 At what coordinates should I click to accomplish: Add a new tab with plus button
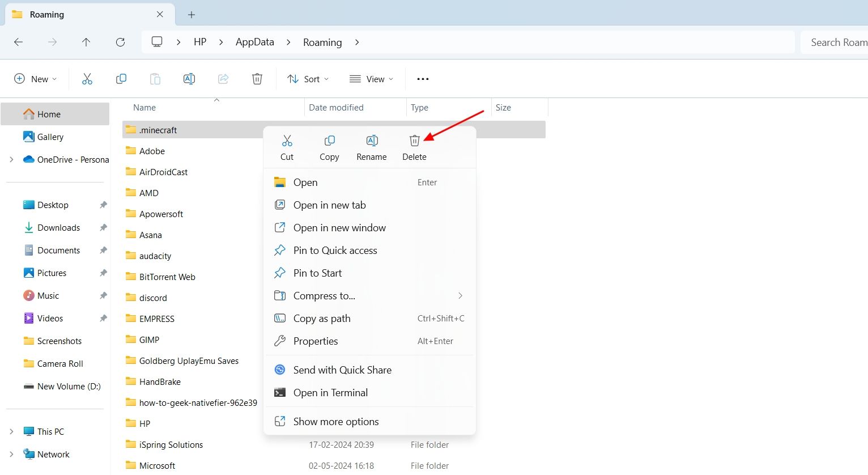192,15
